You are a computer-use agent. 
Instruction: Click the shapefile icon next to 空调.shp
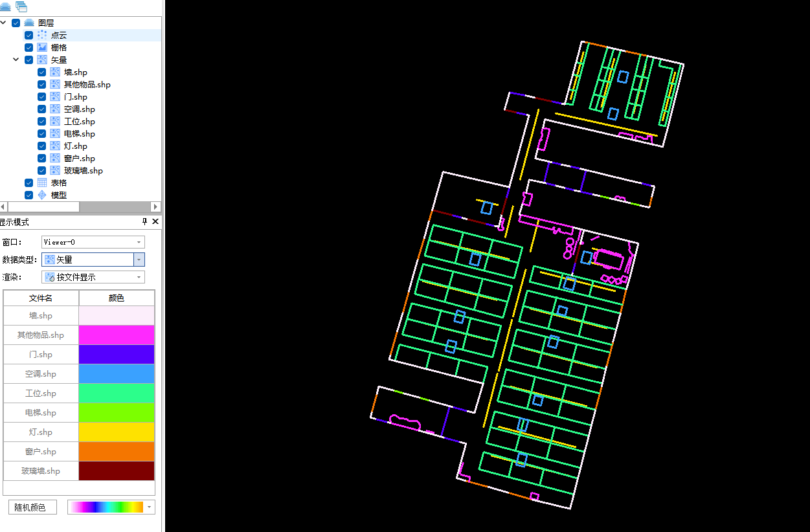(55, 109)
